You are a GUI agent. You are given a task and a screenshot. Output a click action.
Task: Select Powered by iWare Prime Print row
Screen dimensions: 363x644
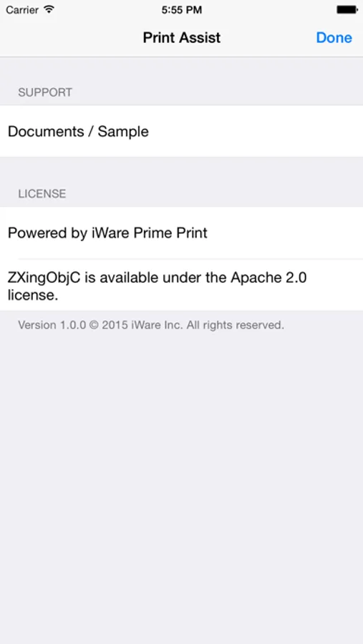[x=181, y=233]
